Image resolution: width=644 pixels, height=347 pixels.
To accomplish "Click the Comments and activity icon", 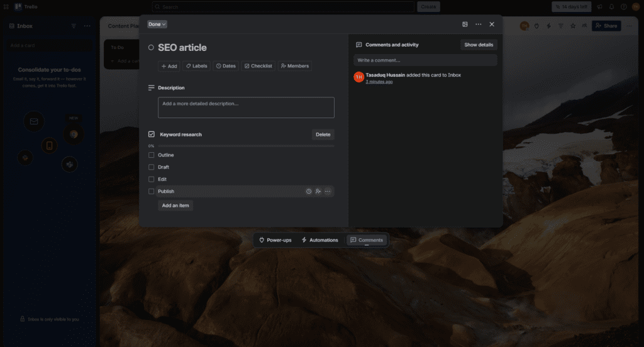I will click(359, 45).
